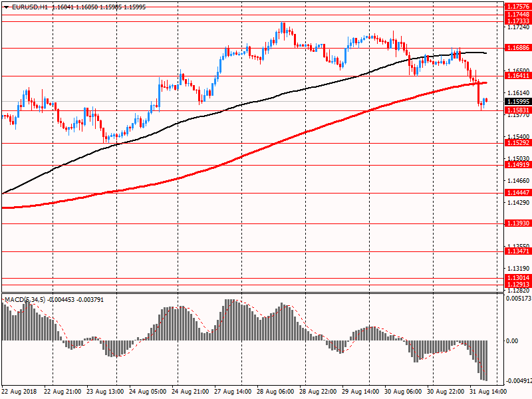The height and width of the screenshot is (399, 532).
Task: Click the 28 Aug 22:00 time label
Action: [318, 392]
